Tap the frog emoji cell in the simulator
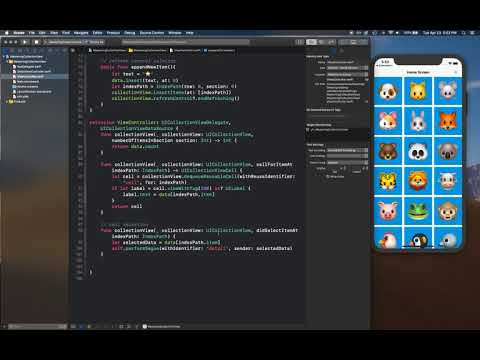The image size is (480, 360). pyautogui.click(x=418, y=211)
